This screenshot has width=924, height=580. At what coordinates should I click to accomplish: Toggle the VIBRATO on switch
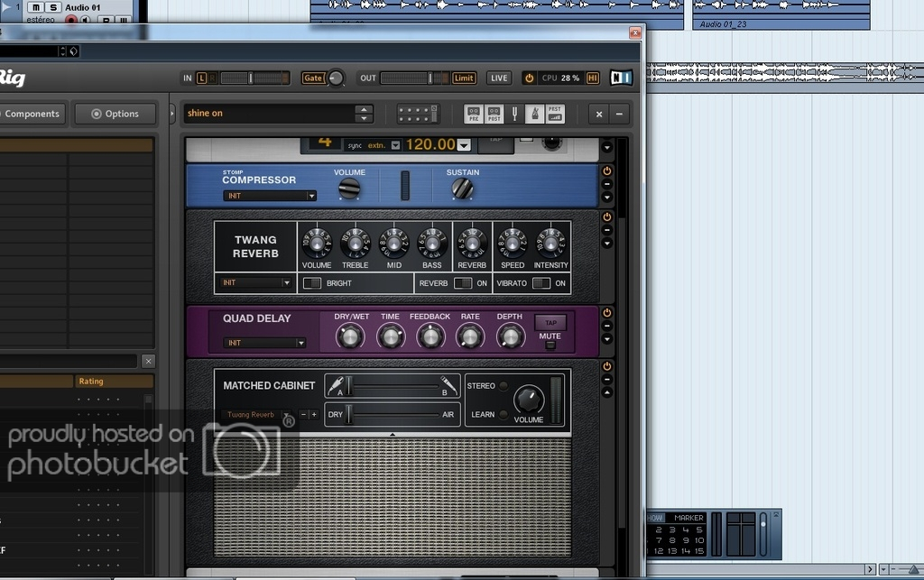click(x=541, y=283)
